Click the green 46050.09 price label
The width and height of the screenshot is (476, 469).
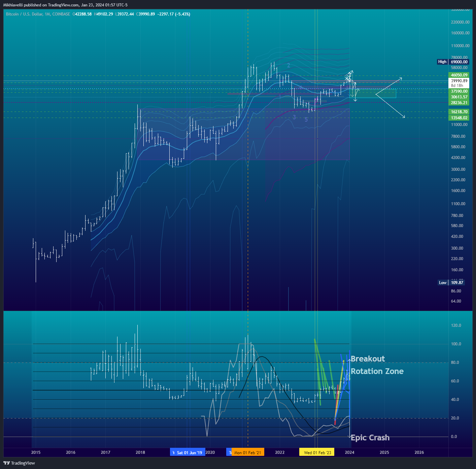click(x=459, y=75)
